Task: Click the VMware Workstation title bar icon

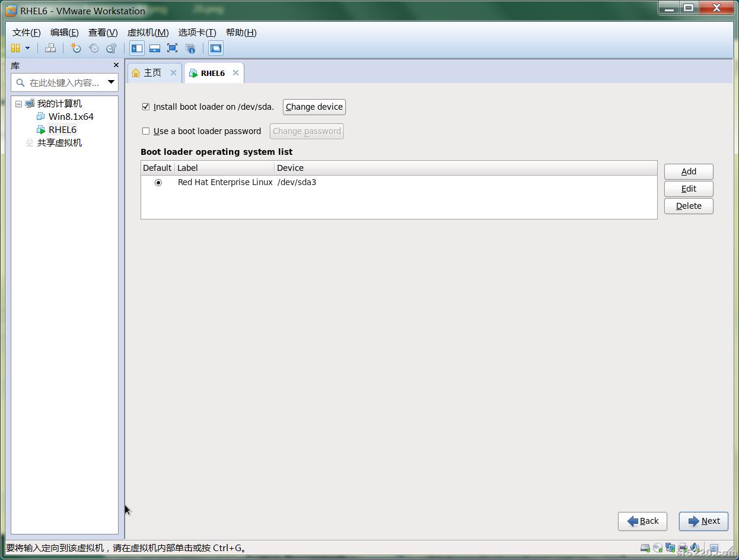Action: (11, 11)
